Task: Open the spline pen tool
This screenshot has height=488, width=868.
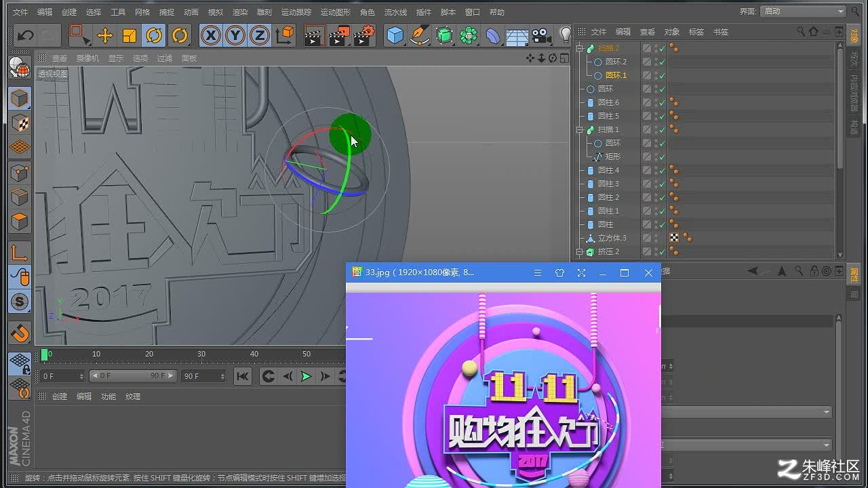Action: pyautogui.click(x=420, y=35)
